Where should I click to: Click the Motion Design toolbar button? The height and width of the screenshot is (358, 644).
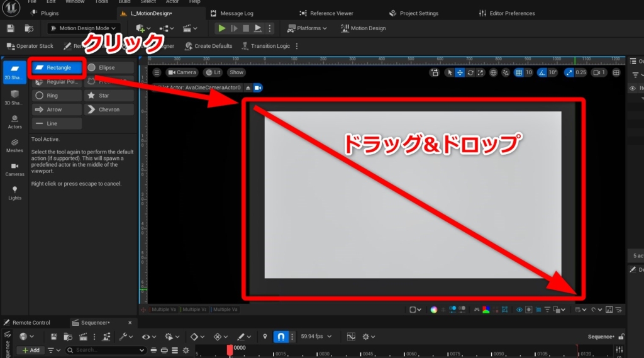coord(363,28)
